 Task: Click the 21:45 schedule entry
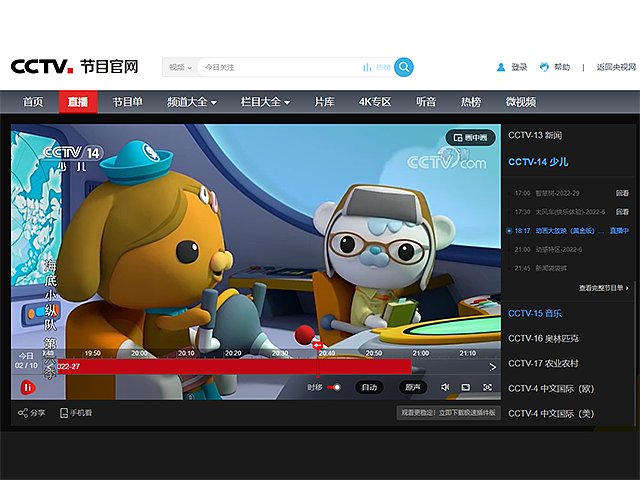coord(540,268)
